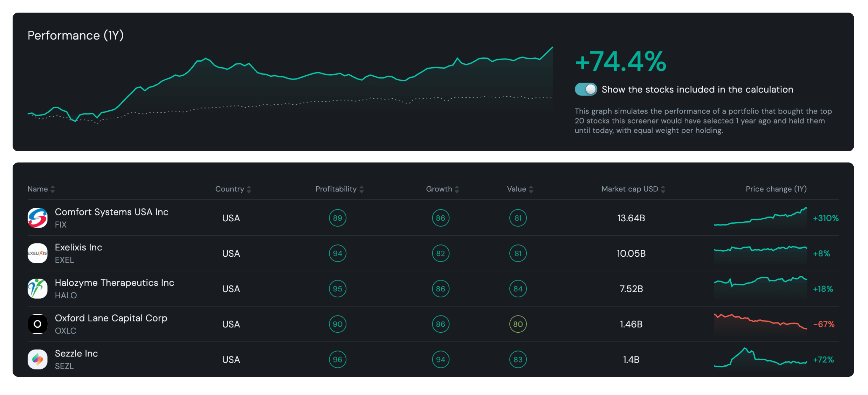Open Exelixis Inc stock name link
The width and height of the screenshot is (868, 395).
[78, 247]
